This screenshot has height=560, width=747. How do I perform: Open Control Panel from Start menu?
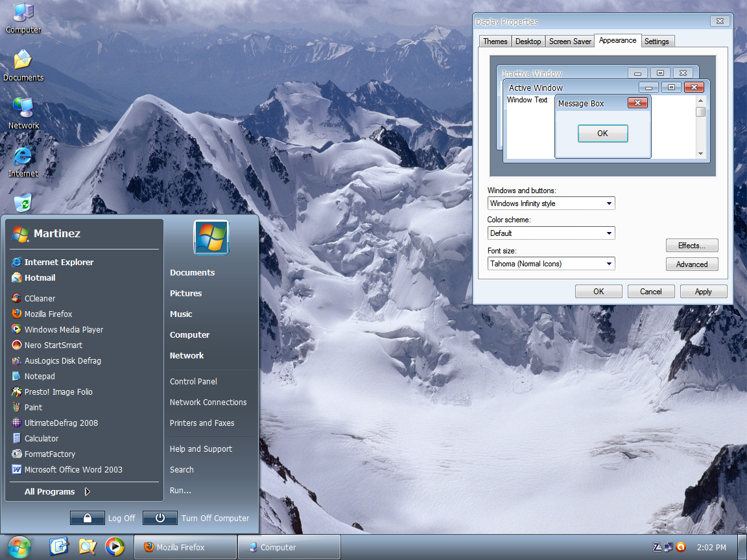193,381
